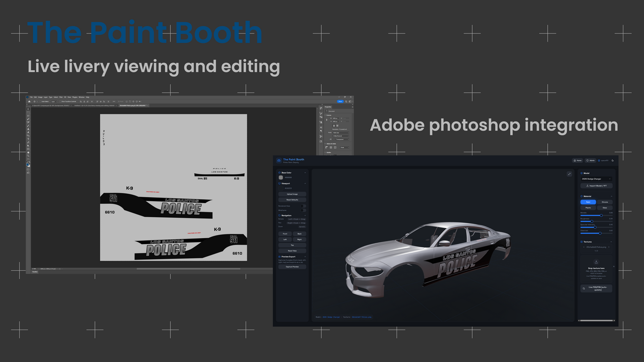
Task: Click the Capture Preview button
Action: coord(292,267)
